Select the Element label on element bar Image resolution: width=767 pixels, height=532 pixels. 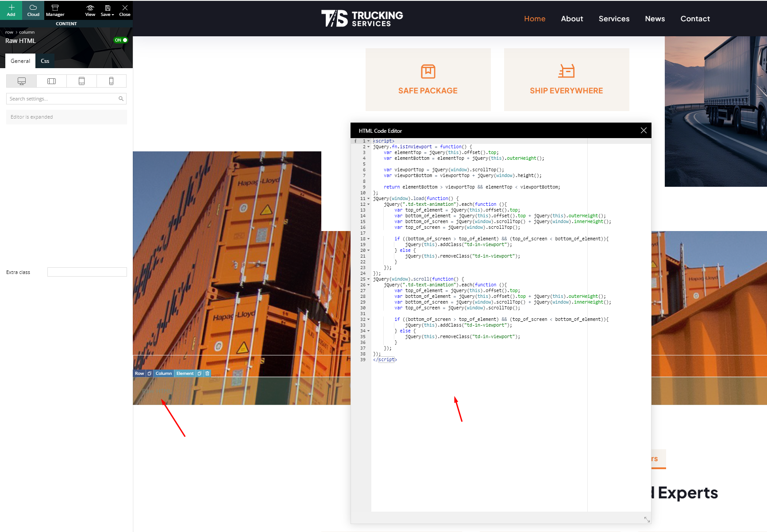click(185, 374)
